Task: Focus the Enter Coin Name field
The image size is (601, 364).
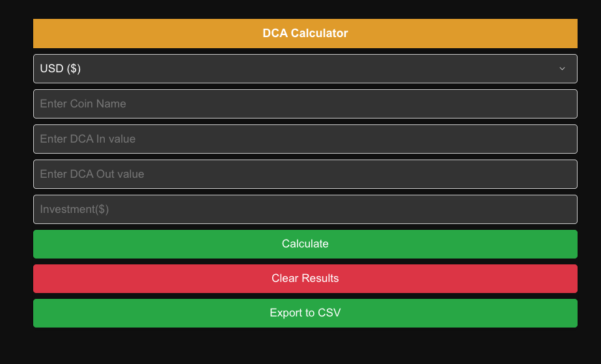Action: tap(305, 104)
